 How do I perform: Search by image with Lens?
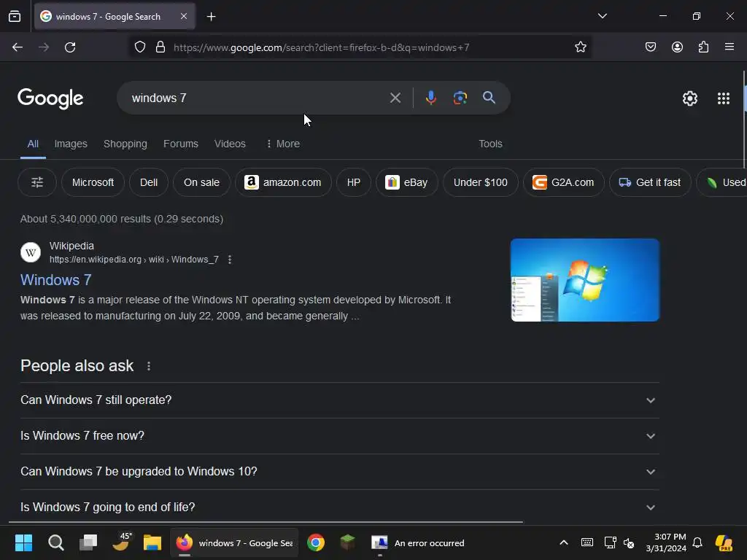pos(460,98)
